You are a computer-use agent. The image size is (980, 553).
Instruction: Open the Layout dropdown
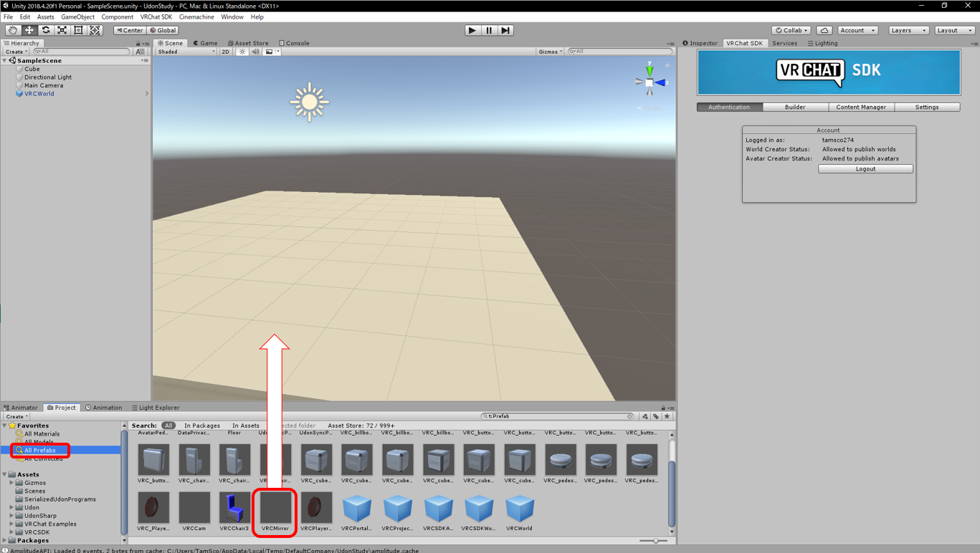click(x=955, y=30)
